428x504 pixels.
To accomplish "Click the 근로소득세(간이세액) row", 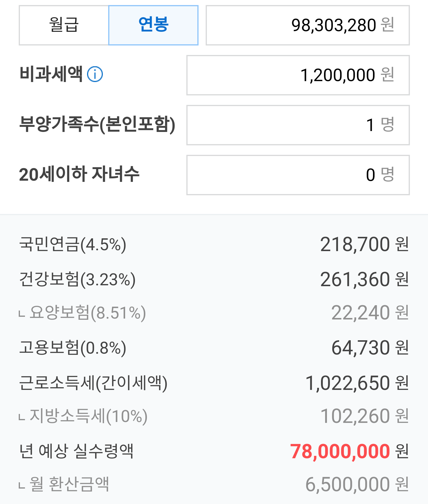I will pyautogui.click(x=214, y=383).
